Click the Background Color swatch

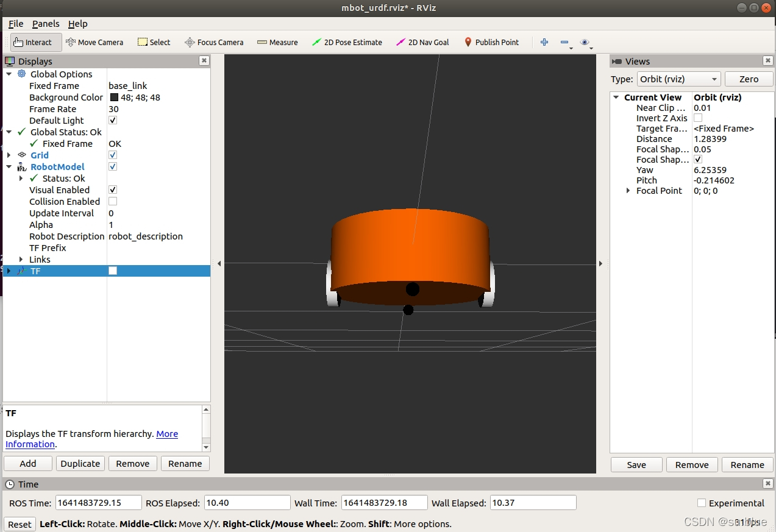coord(114,98)
